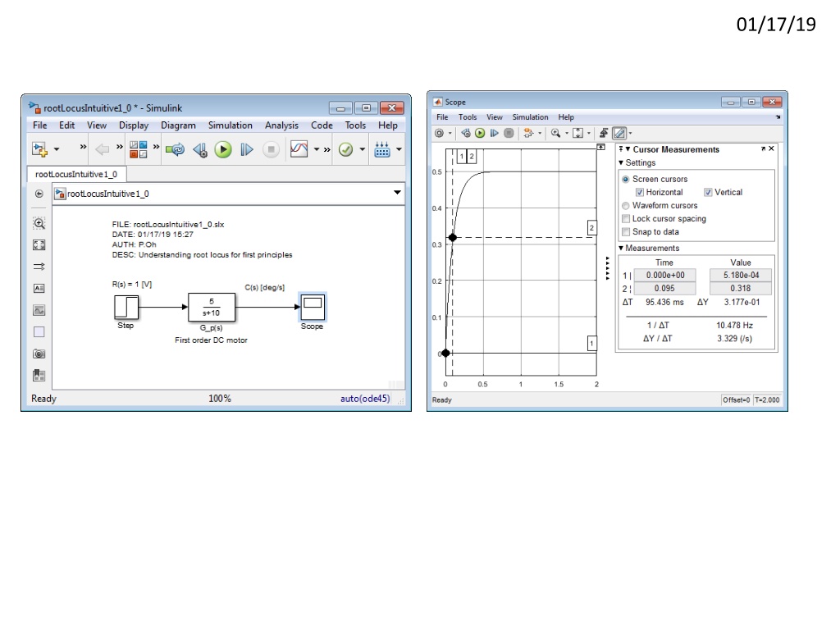This screenshot has width=840, height=630.
Task: Open the rootLocusIntuitive1_0 breadcrumb dropdown arrow
Action: 397,192
